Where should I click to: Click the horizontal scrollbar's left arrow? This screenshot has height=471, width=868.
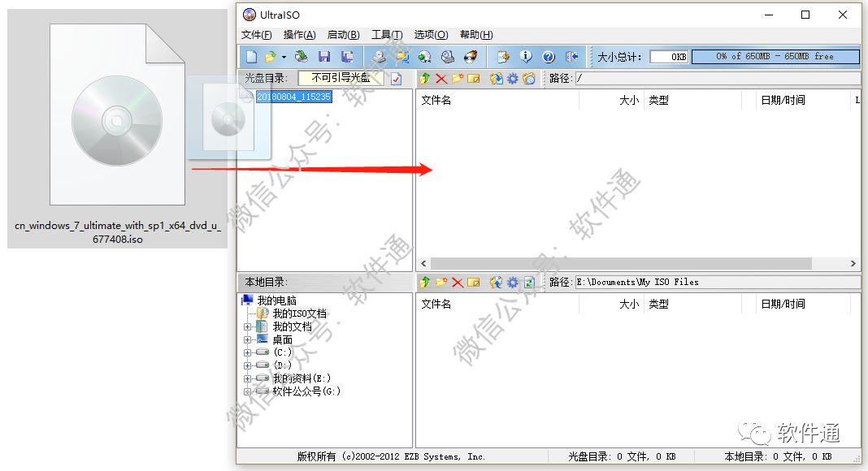click(423, 264)
